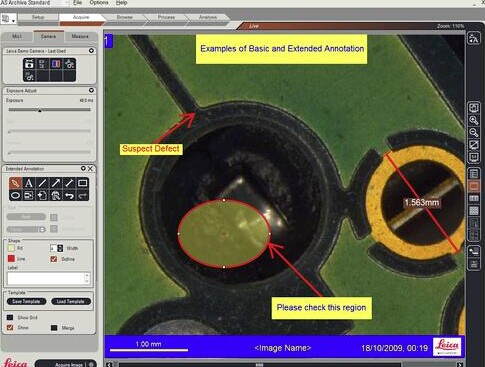The image size is (485, 367).
Task: Click the zoom out magnifier icon
Action: pyautogui.click(x=474, y=133)
